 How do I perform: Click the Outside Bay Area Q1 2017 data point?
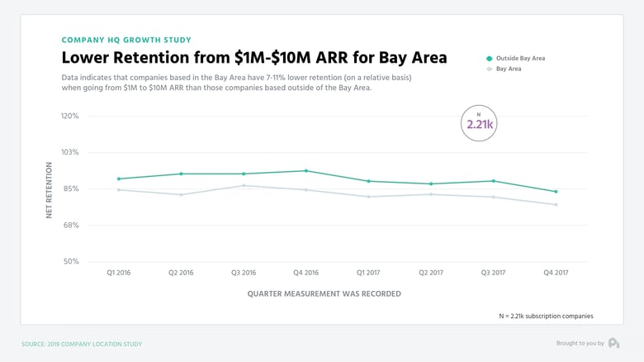(x=368, y=181)
